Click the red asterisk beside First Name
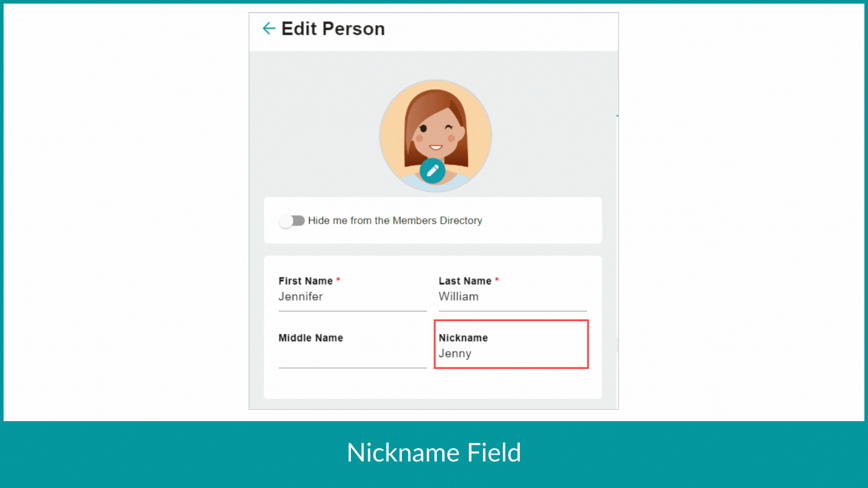The image size is (868, 488). click(338, 280)
